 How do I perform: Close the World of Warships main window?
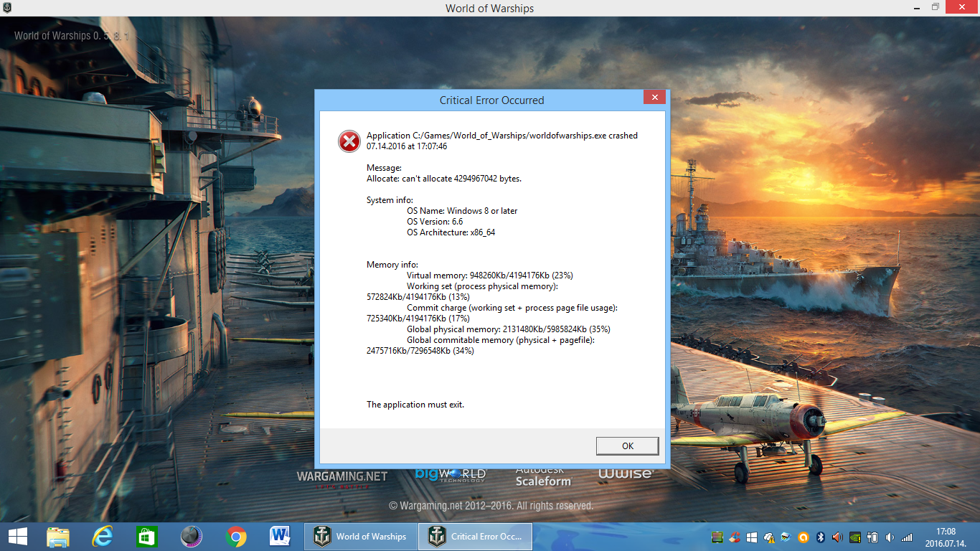pos(962,7)
